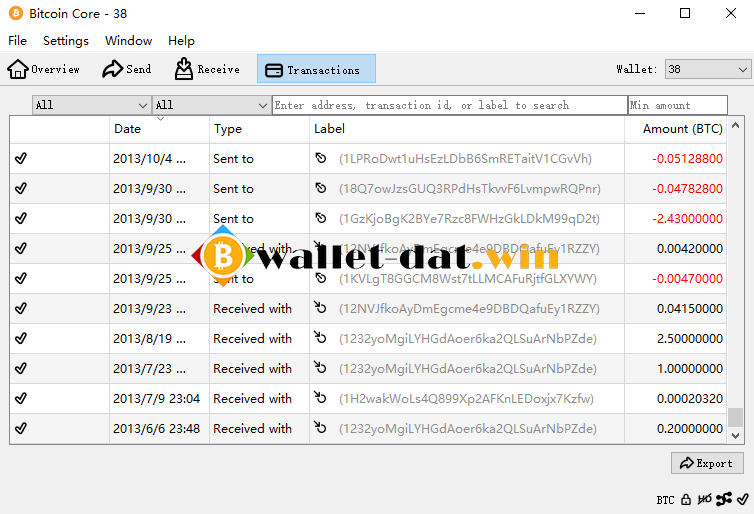Click confirmed checkmark icon for 2.50000000 transaction
The height and width of the screenshot is (514, 754).
21,338
